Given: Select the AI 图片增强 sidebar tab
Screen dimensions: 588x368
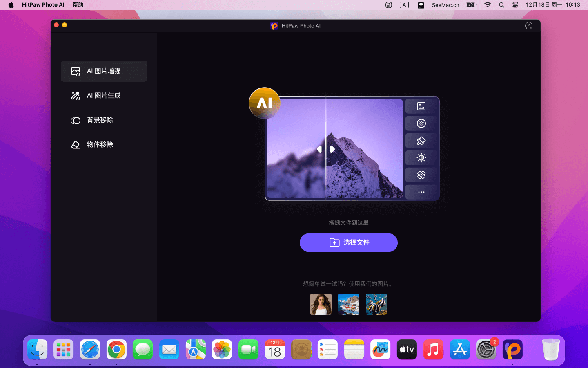Looking at the screenshot, I should pos(104,71).
